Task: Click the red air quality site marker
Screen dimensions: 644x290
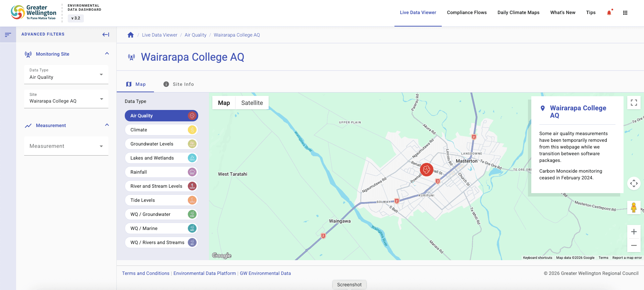Action: pyautogui.click(x=427, y=170)
